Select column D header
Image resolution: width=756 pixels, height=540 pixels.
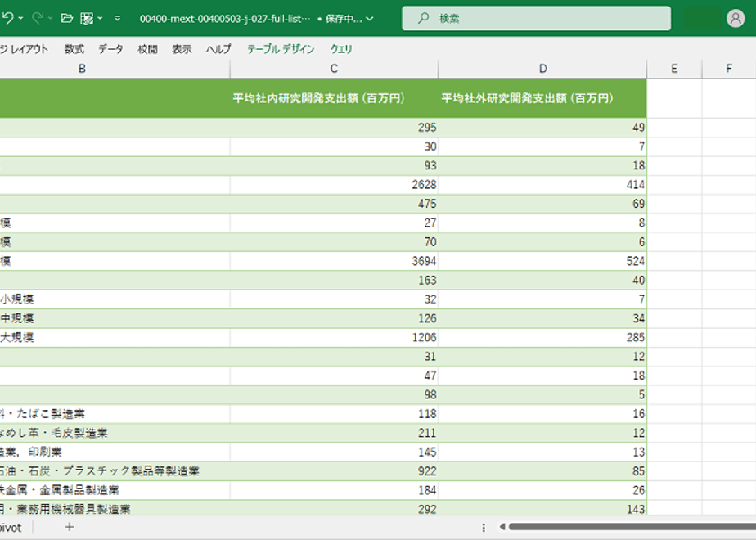click(x=542, y=69)
